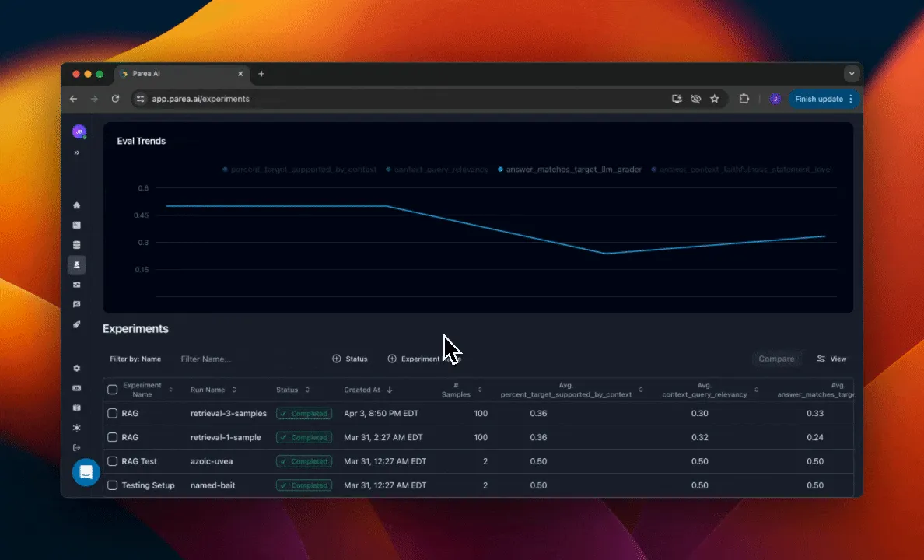This screenshot has height=560, width=924.
Task: Click the Compare button
Action: tap(776, 359)
